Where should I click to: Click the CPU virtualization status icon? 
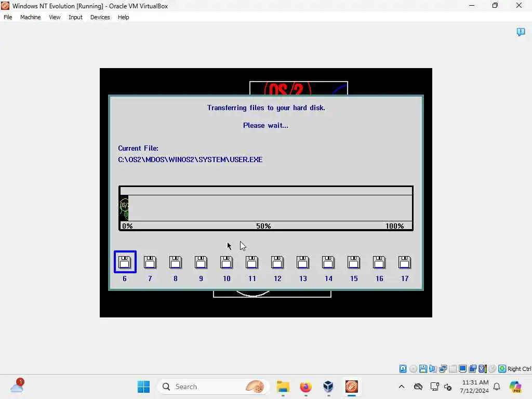point(483,368)
